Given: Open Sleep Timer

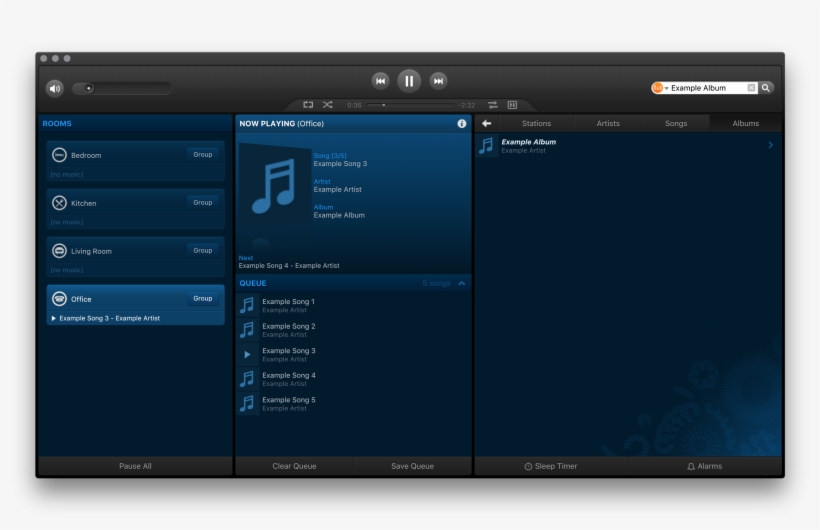Looking at the screenshot, I should coord(551,466).
